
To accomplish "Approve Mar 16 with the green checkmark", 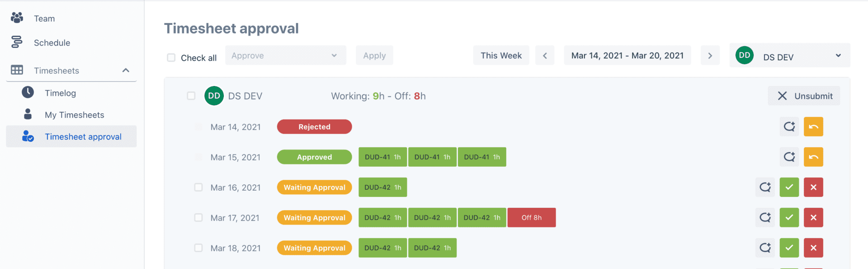I will point(789,187).
